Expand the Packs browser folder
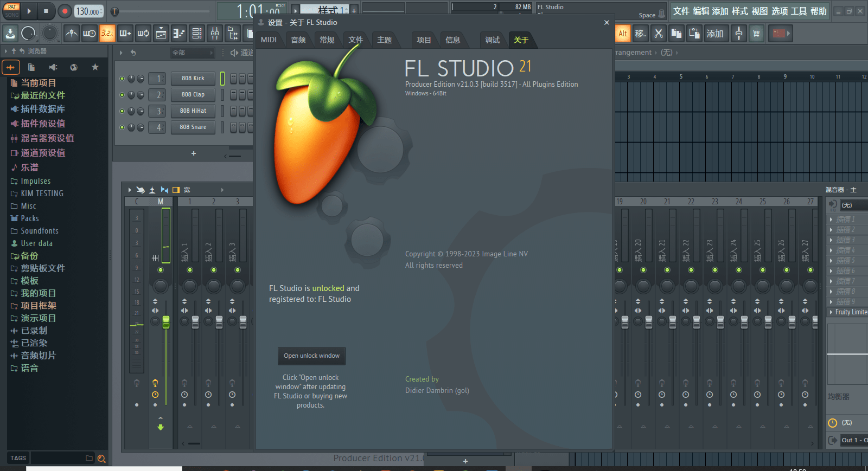868x471 pixels. tap(25, 218)
